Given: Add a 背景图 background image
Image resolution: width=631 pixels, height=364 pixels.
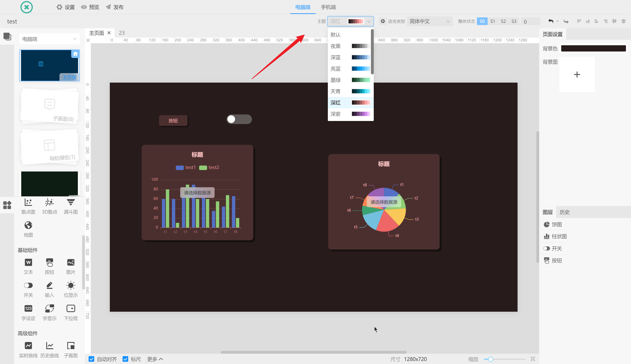Looking at the screenshot, I should pos(577,74).
